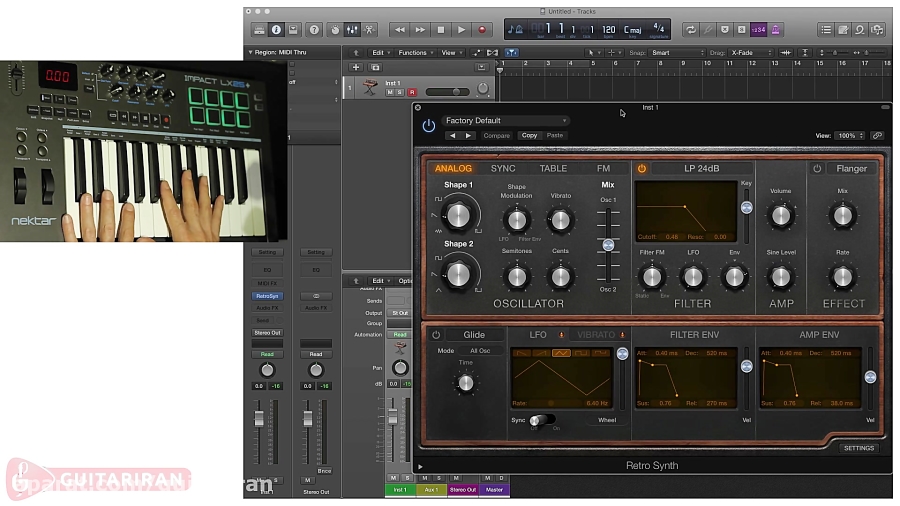Image resolution: width=900 pixels, height=506 pixels.
Task: Click the Stop transport button
Action: (441, 30)
